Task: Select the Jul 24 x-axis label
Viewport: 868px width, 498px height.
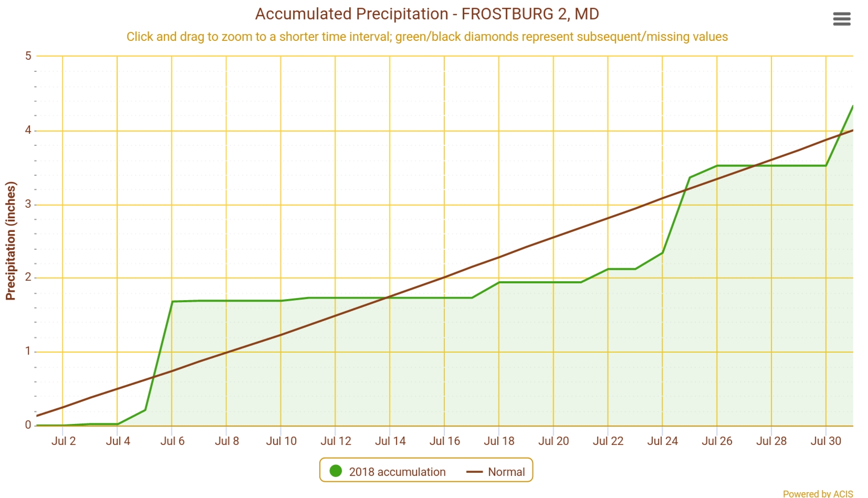Action: pos(662,441)
